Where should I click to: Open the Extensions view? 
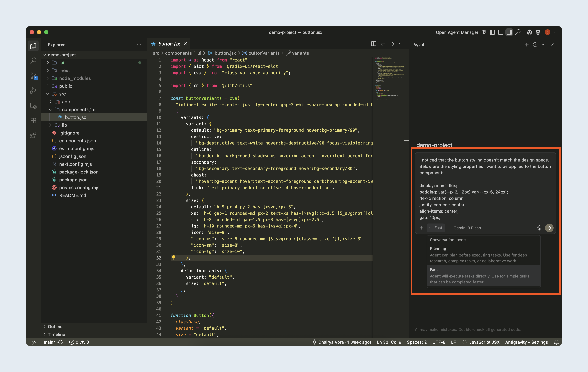coord(34,120)
